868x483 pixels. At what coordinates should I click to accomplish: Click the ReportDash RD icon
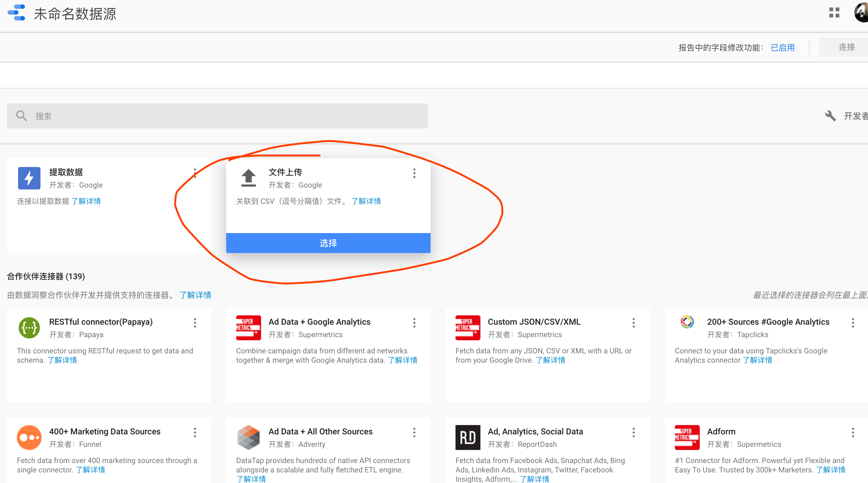pyautogui.click(x=468, y=437)
